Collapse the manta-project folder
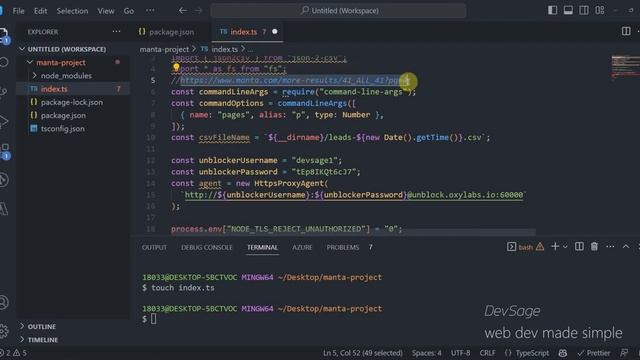The height and width of the screenshot is (360, 640). 73,62
